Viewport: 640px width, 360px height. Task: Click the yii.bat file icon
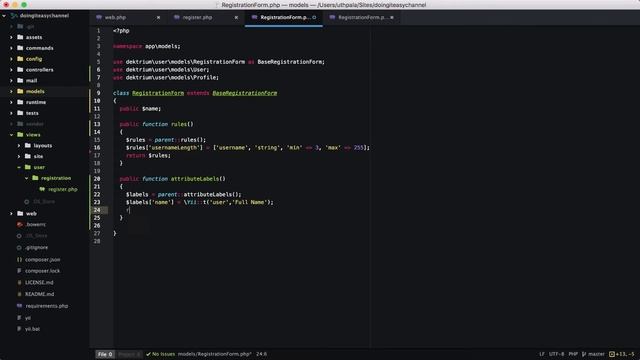[19, 329]
